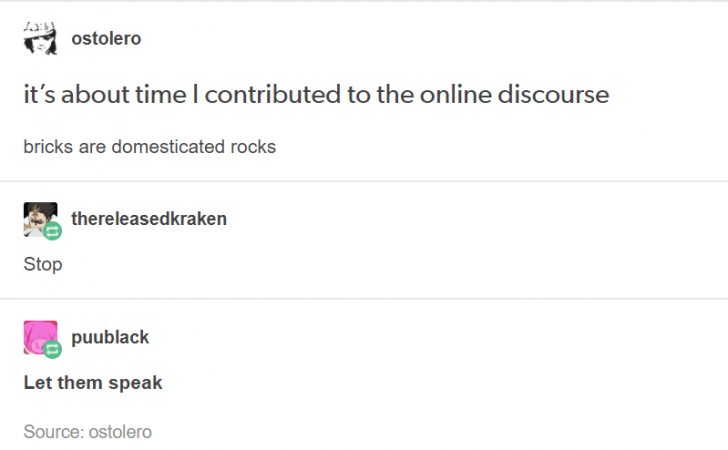728x450 pixels.
Task: Click the "Stop" reply text
Action: [43, 264]
